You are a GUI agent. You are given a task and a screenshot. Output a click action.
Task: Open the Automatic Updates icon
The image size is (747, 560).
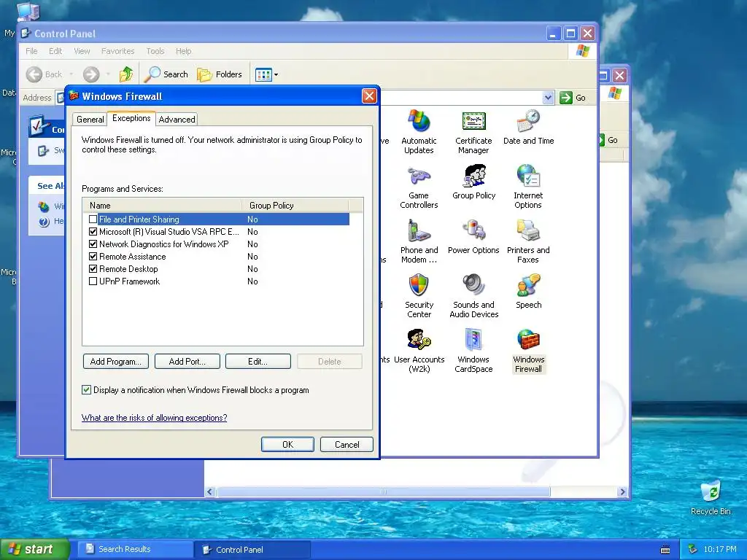pos(419,132)
